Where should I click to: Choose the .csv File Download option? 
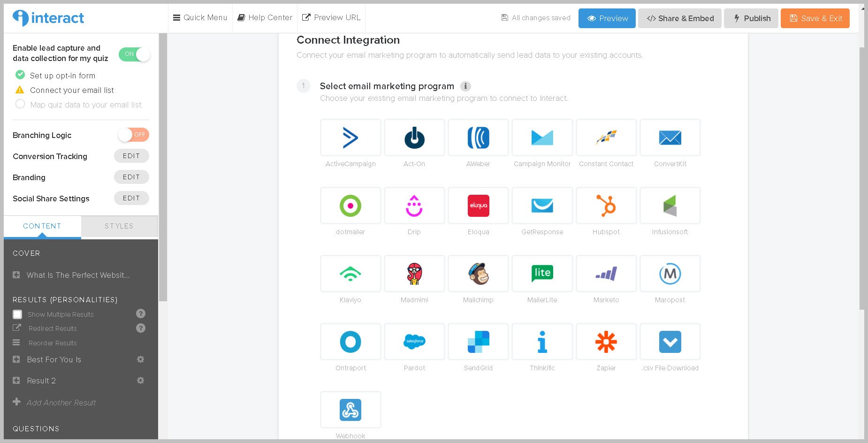tap(670, 342)
